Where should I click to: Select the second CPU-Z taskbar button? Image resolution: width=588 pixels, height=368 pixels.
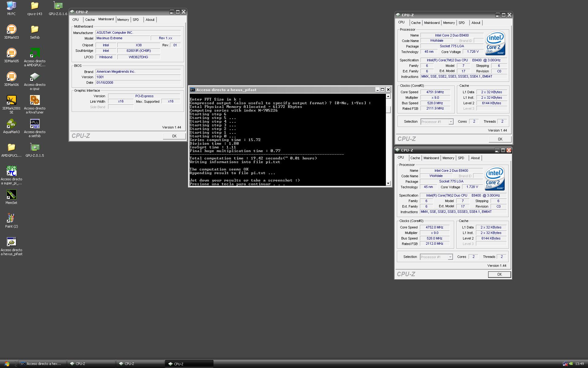(140, 364)
